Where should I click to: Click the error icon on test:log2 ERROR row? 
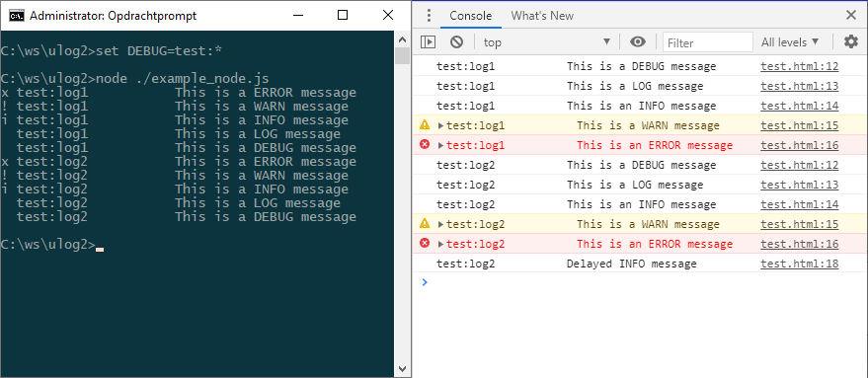click(425, 244)
